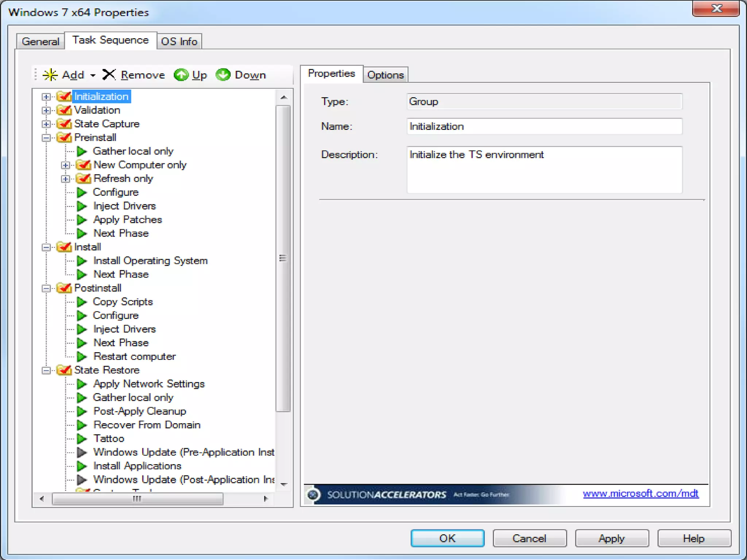Click the Remove button label
Screen dimensions: 747x560
143,75
